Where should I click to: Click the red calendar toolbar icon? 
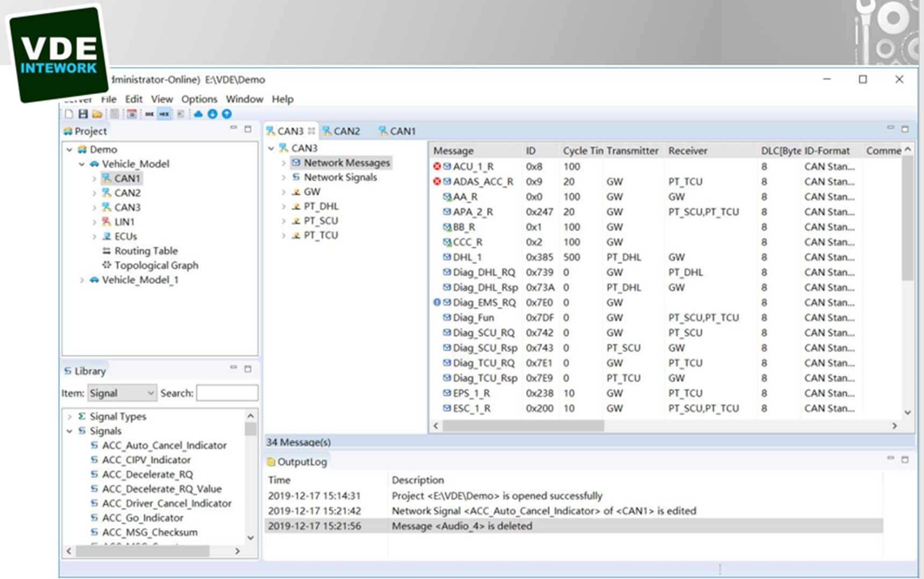point(132,114)
